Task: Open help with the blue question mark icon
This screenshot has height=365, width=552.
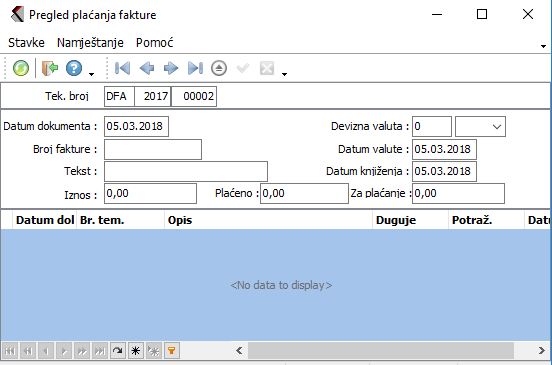Action: [74, 68]
